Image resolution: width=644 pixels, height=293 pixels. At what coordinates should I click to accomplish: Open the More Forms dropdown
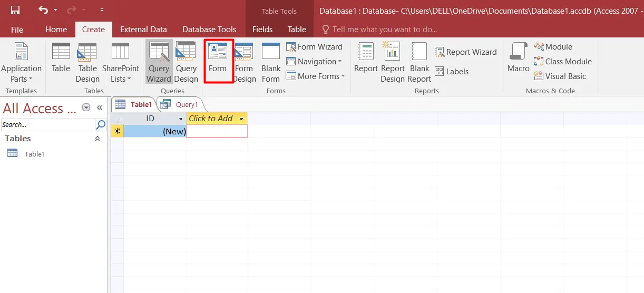pyautogui.click(x=315, y=76)
